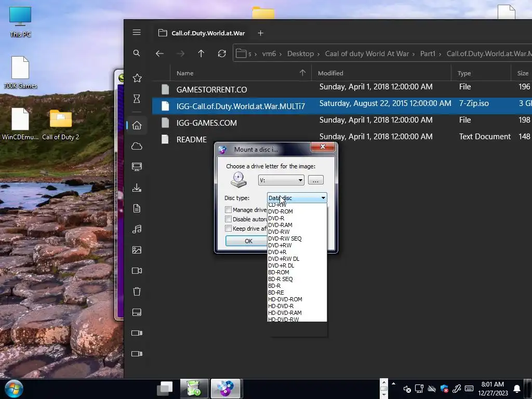Click the Desktop breadcrumb in address bar
The height and width of the screenshot is (399, 532).
300,54
